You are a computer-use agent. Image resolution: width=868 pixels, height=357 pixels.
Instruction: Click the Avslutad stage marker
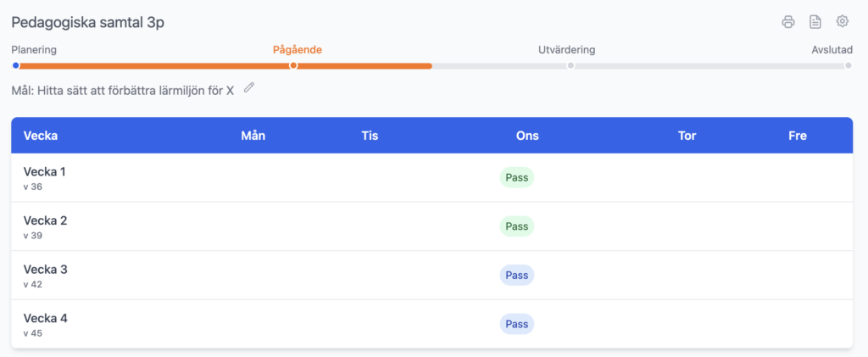[848, 65]
